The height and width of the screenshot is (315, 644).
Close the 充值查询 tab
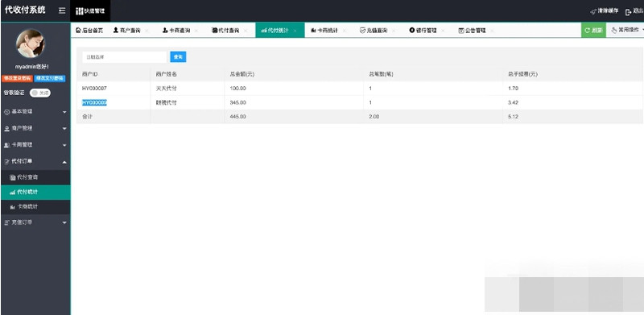point(394,31)
